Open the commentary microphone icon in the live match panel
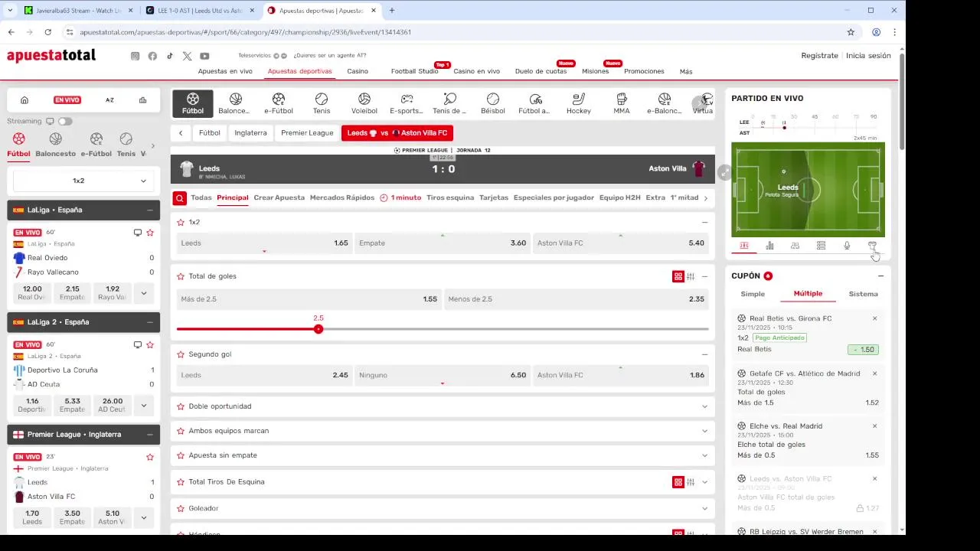 coord(847,246)
